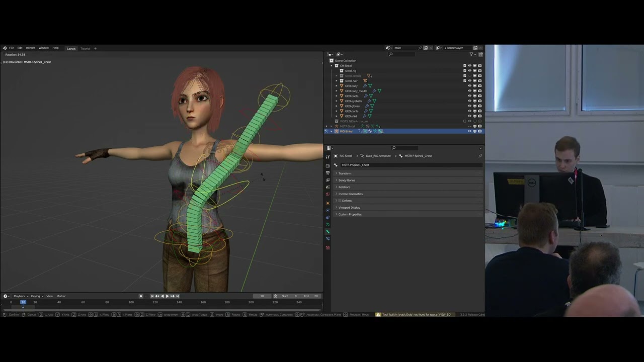Open the Render menu

point(31,48)
